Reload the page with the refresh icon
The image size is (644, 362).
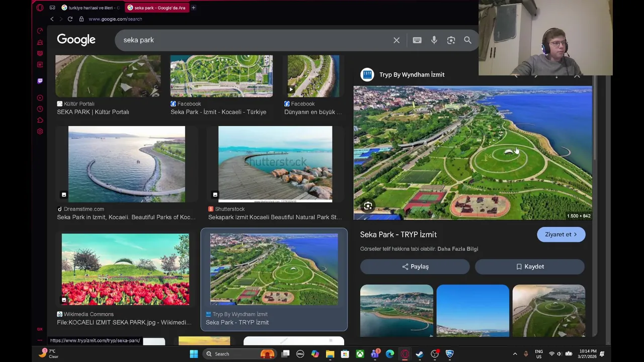[70, 19]
